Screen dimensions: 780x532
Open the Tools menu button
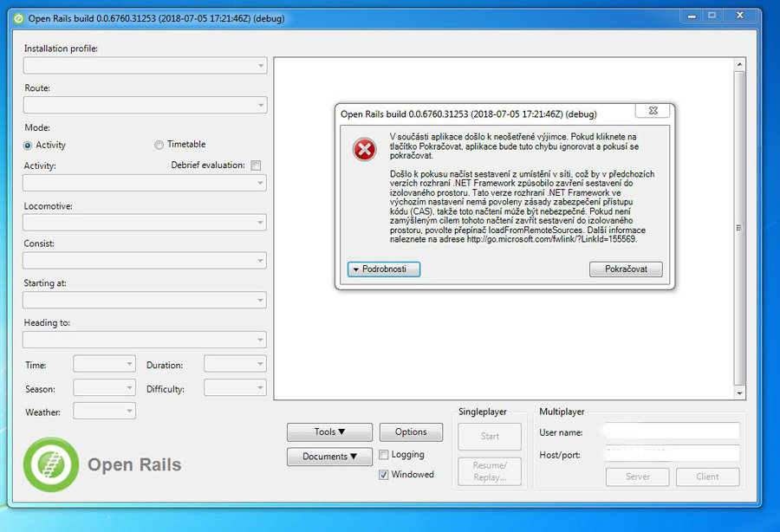329,431
